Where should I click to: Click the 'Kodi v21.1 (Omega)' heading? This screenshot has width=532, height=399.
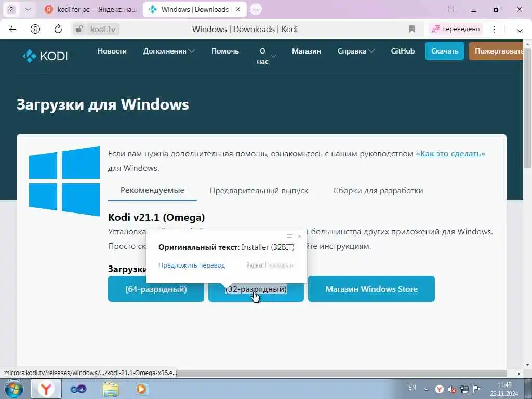tap(156, 217)
